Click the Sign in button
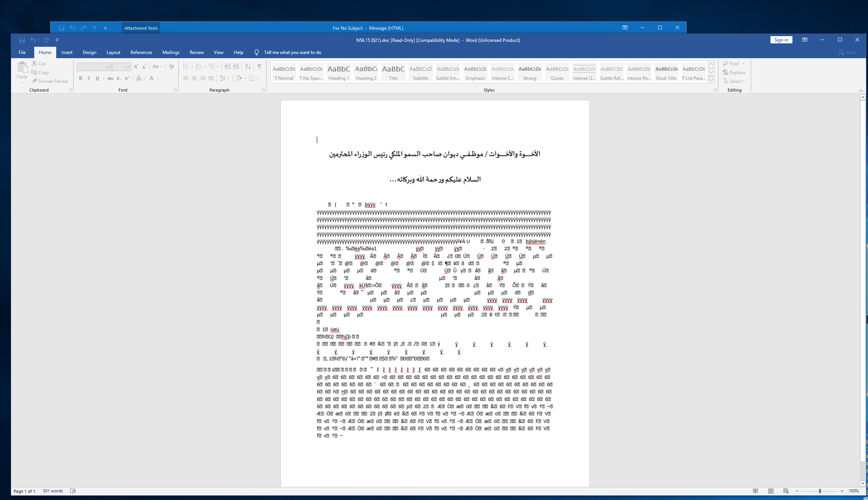The height and width of the screenshot is (500, 868). point(781,40)
